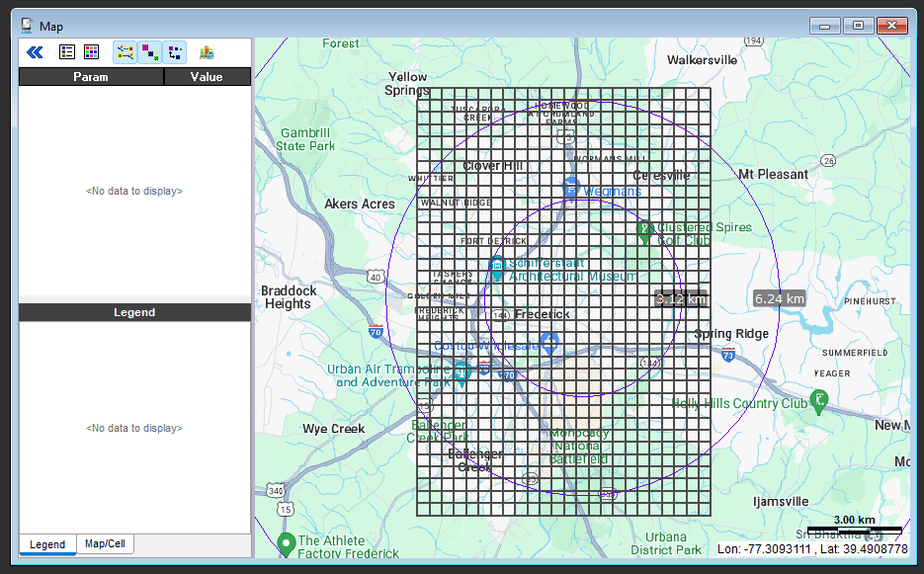Image resolution: width=924 pixels, height=574 pixels.
Task: Maximize the Map window
Action: (x=858, y=26)
